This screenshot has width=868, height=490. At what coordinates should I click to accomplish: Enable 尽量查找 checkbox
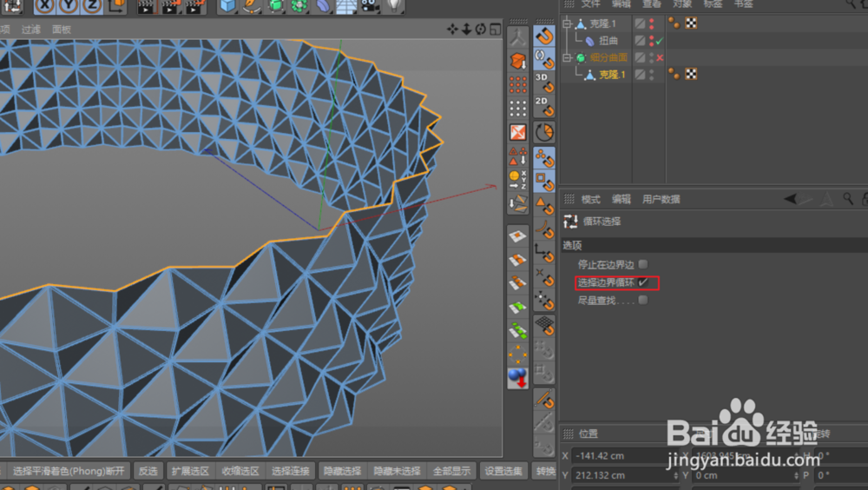(642, 300)
